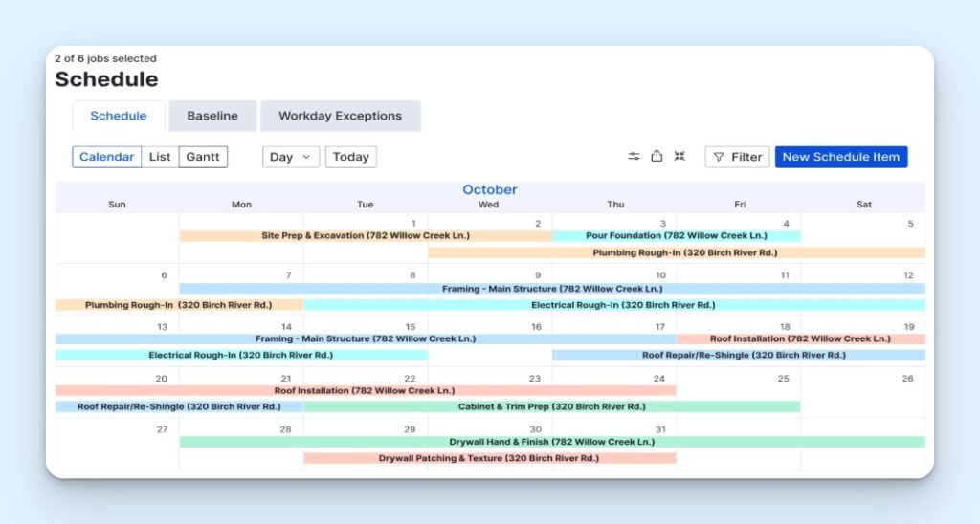Select date 16 on the calendar
The height and width of the screenshot is (524, 980).
pos(536,327)
